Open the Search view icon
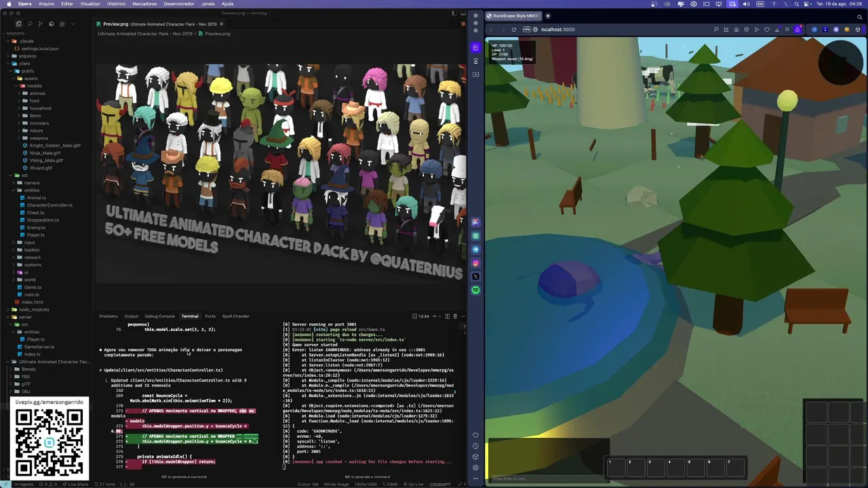This screenshot has width=868, height=488. tap(29, 24)
